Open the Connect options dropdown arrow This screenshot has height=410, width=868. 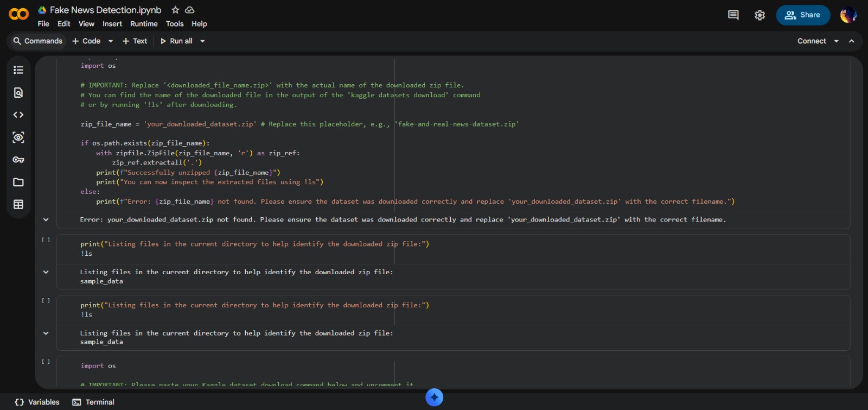pyautogui.click(x=836, y=41)
